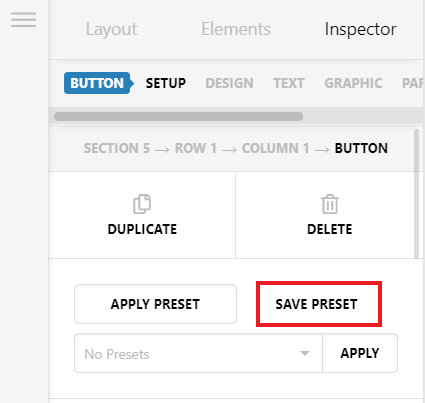Open the hamburger menu icon

click(x=23, y=20)
